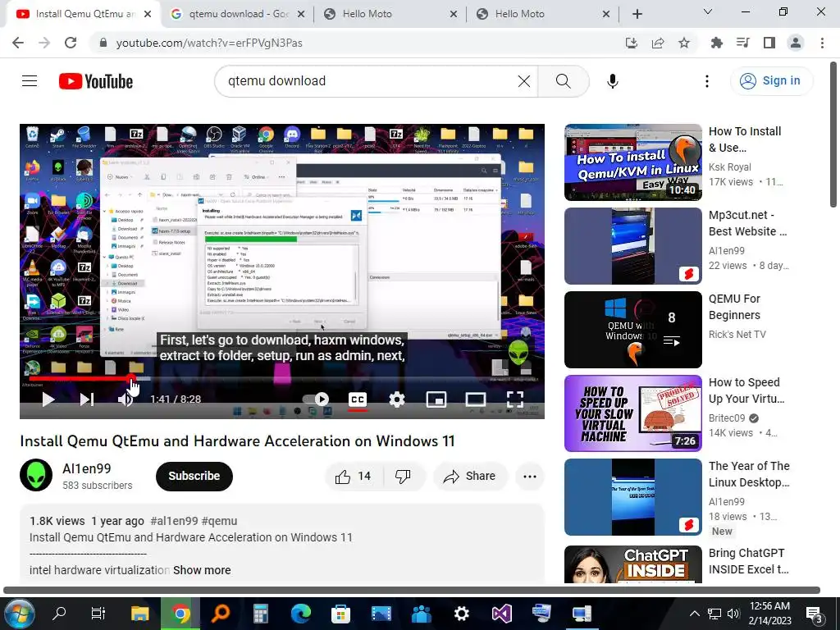
Task: Open the Chrome extensions puzzle icon
Action: tap(716, 43)
